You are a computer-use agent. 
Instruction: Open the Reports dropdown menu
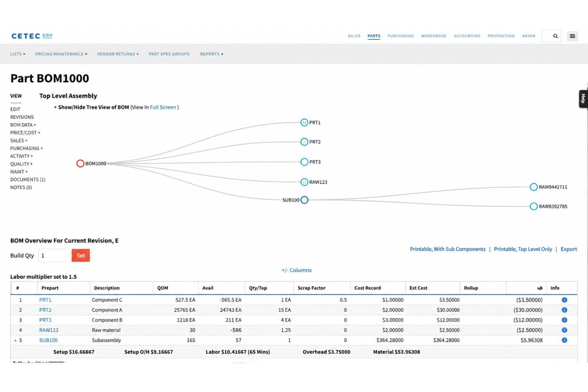(x=212, y=54)
